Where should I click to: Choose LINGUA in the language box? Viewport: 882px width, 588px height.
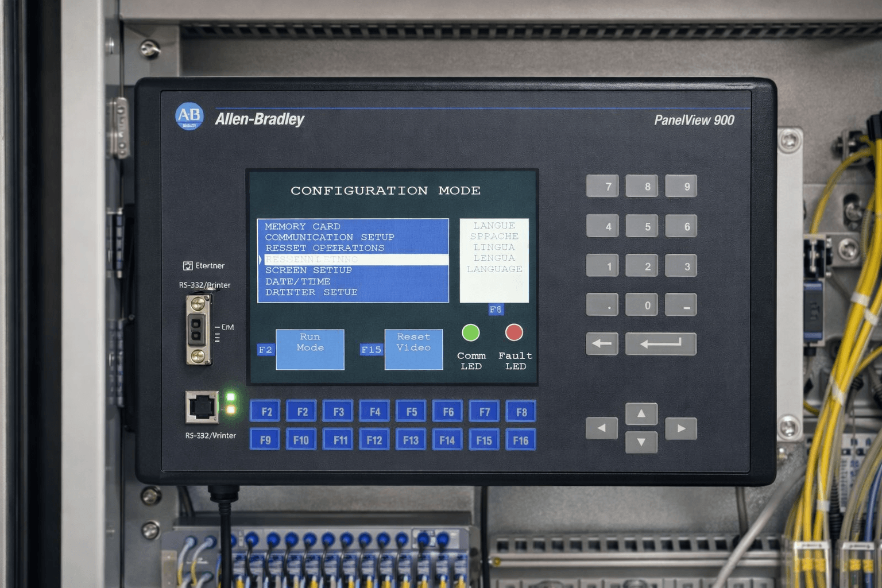(494, 247)
